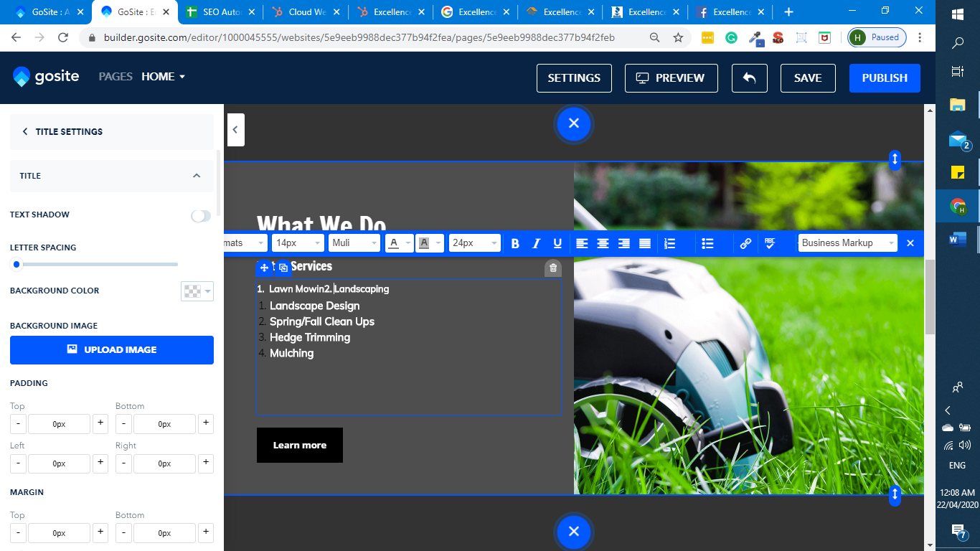Underline the selected text
980x551 pixels.
(557, 243)
